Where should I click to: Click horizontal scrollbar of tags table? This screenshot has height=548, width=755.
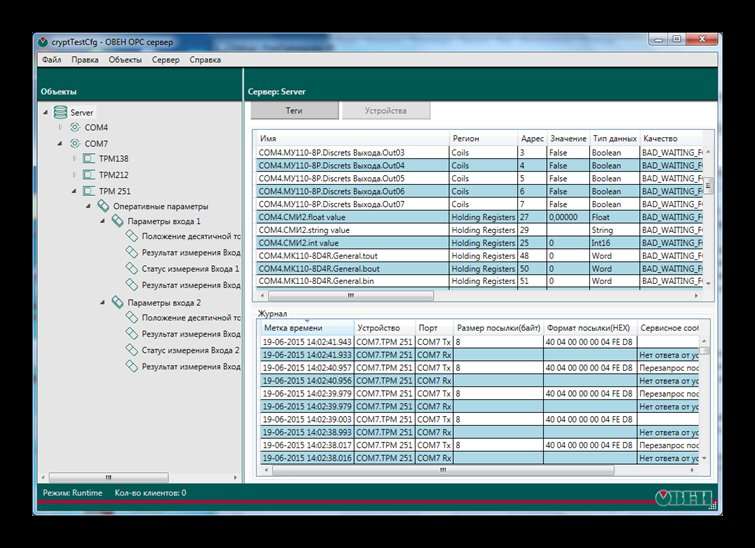(351, 295)
